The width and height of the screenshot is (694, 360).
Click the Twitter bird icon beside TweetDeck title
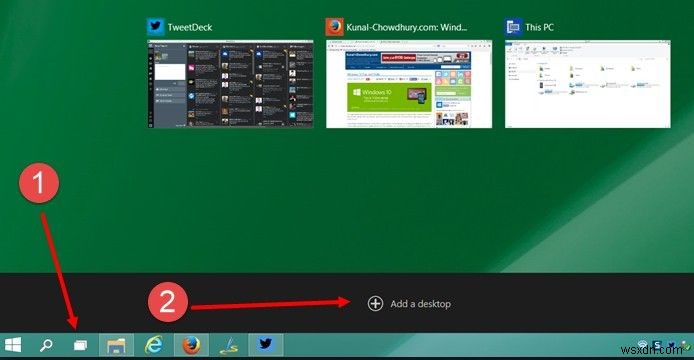pos(156,27)
